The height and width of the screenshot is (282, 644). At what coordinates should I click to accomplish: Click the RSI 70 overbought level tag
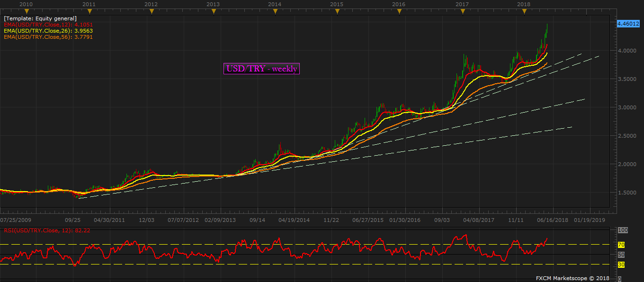(621, 245)
